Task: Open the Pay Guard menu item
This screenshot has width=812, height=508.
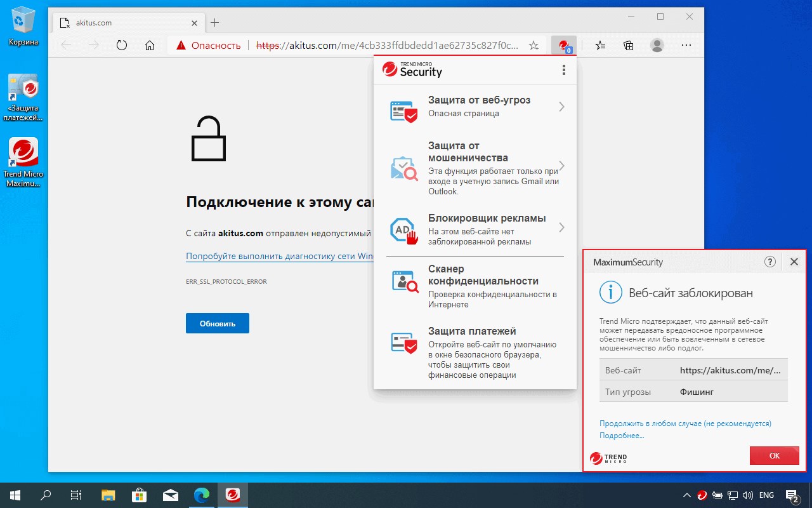Action: (475, 354)
